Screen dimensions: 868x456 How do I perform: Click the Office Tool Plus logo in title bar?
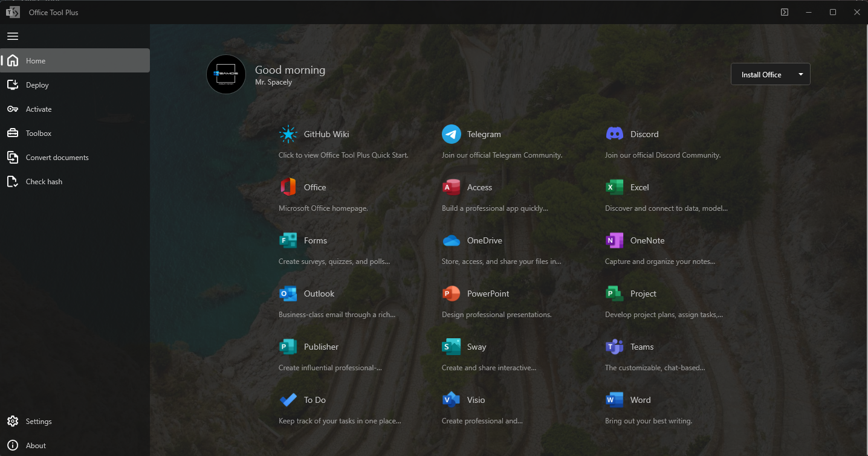tap(13, 12)
